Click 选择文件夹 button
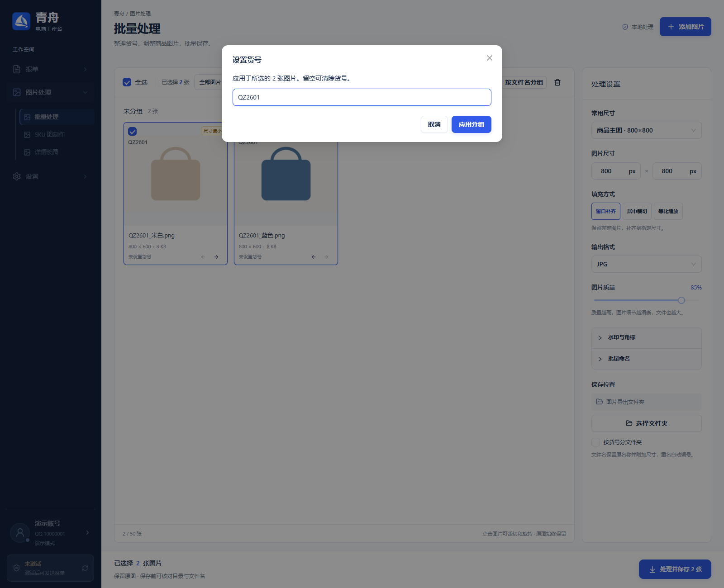This screenshot has width=724, height=588. coord(646,423)
